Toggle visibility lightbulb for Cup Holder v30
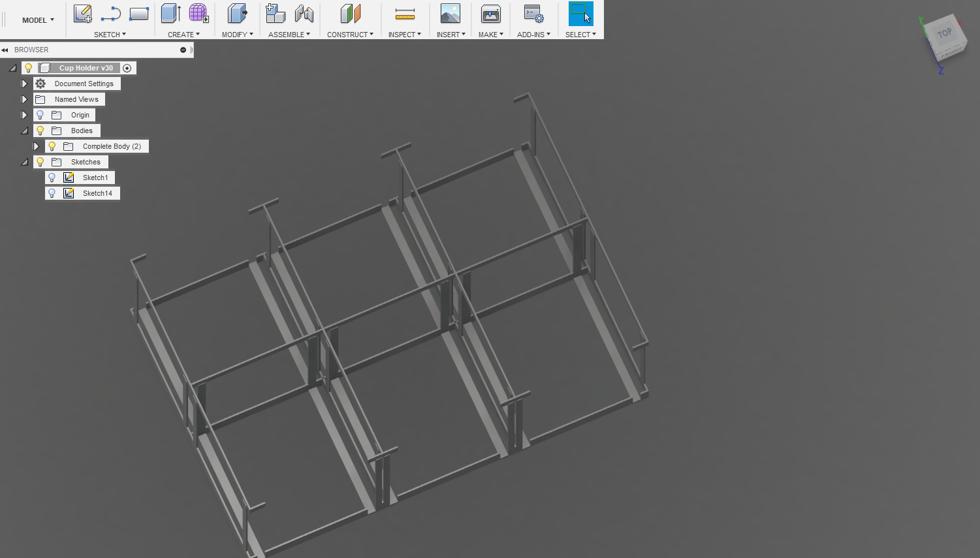Image resolution: width=980 pixels, height=558 pixels. pyautogui.click(x=28, y=68)
